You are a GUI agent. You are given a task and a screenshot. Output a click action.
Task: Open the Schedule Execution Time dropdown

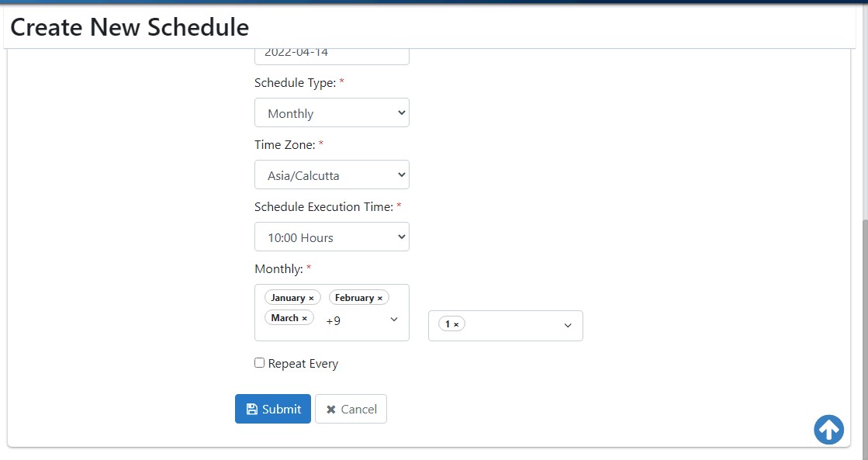point(331,237)
